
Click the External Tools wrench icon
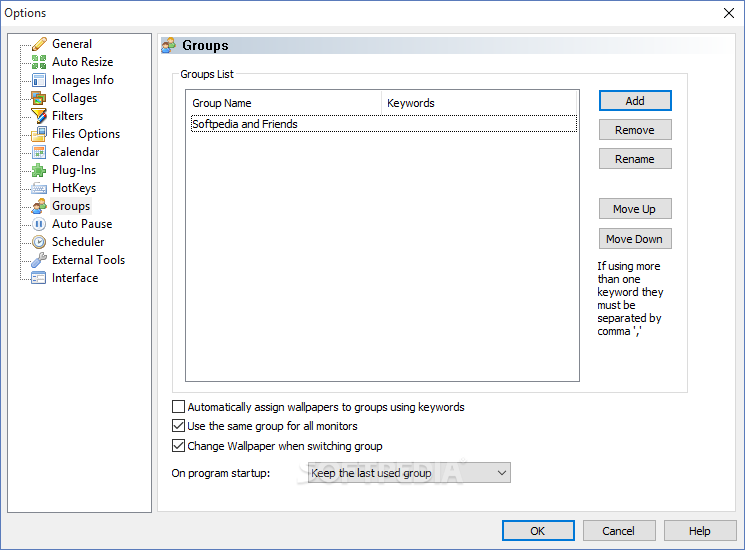coord(39,260)
